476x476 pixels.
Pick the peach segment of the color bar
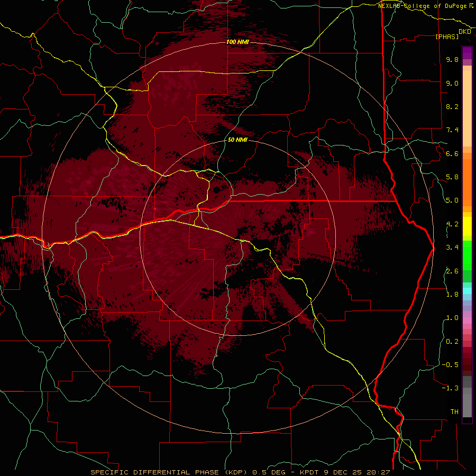coord(467,108)
